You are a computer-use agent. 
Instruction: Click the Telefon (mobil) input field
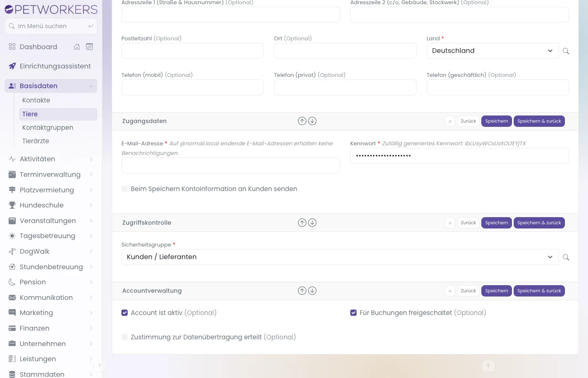click(x=192, y=87)
